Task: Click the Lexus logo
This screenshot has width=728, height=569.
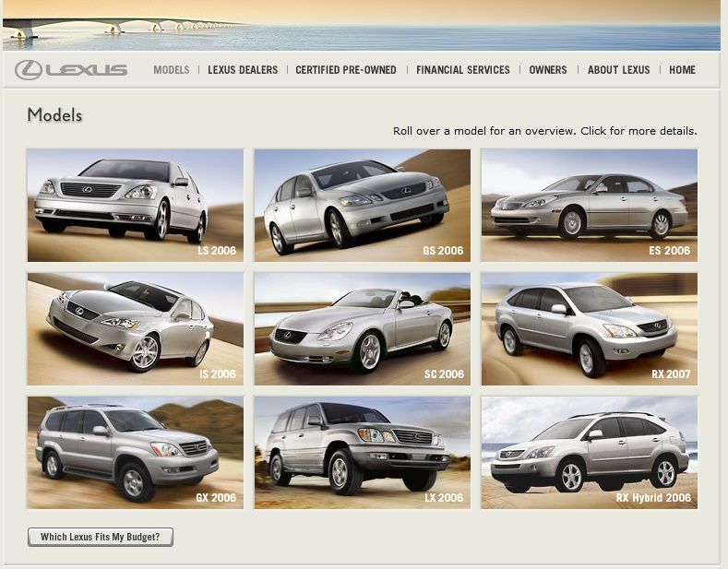Action: pos(71,69)
